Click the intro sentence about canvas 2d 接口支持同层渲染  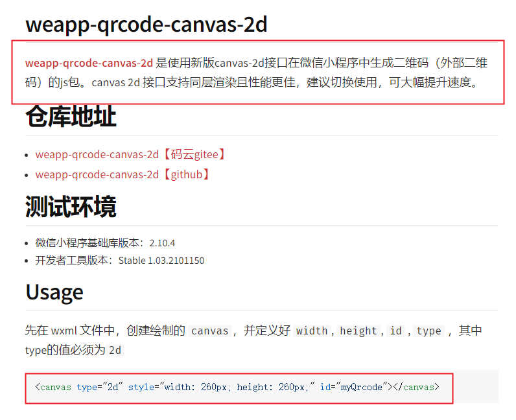point(285,82)
